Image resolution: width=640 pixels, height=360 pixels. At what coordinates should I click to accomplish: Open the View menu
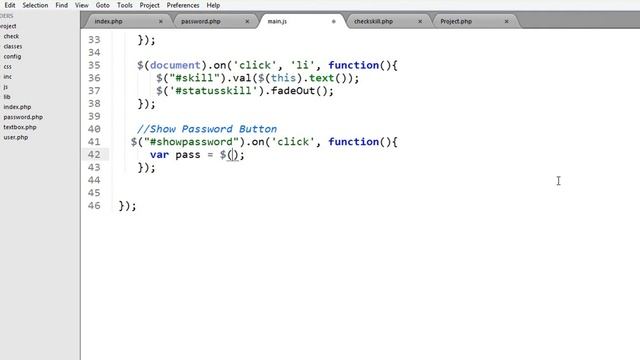pyautogui.click(x=82, y=5)
